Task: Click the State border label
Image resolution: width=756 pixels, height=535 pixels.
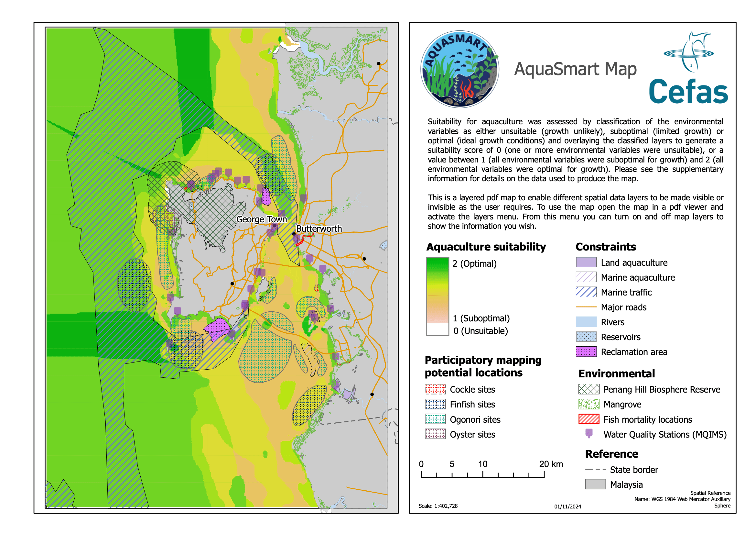Action: (x=634, y=470)
